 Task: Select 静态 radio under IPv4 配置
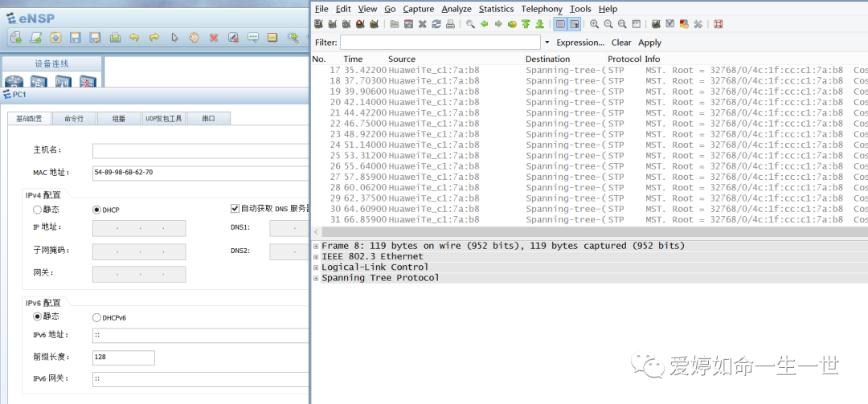click(38, 210)
